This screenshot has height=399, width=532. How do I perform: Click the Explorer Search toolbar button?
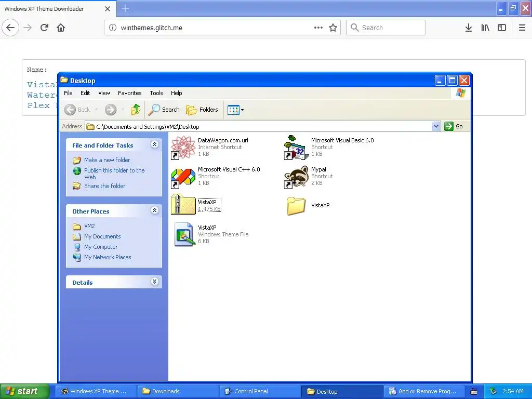pos(164,110)
